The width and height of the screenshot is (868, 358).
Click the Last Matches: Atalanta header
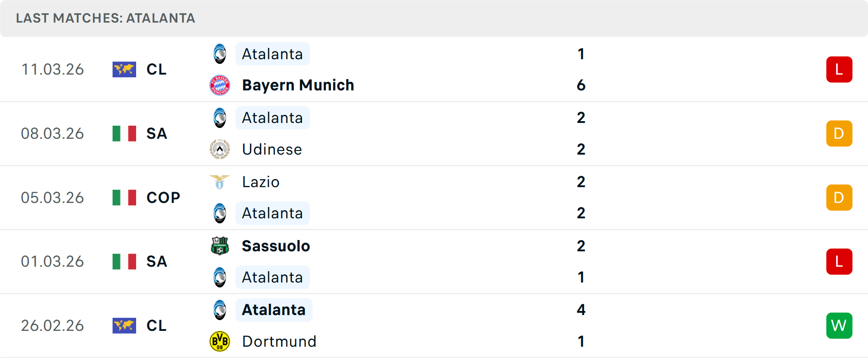coord(105,18)
